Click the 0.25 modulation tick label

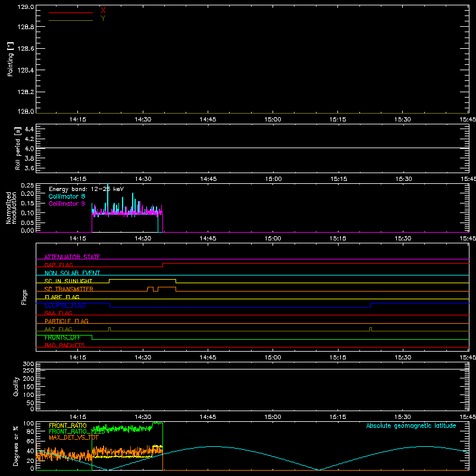click(x=27, y=186)
